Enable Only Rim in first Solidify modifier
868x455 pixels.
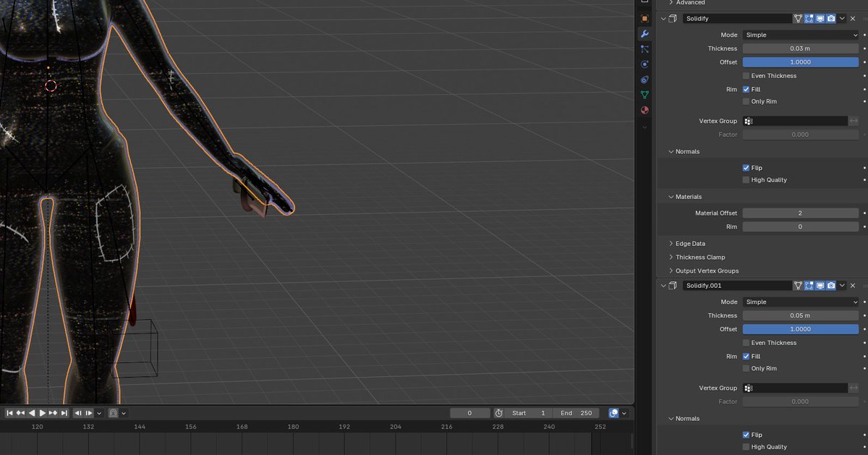click(746, 102)
